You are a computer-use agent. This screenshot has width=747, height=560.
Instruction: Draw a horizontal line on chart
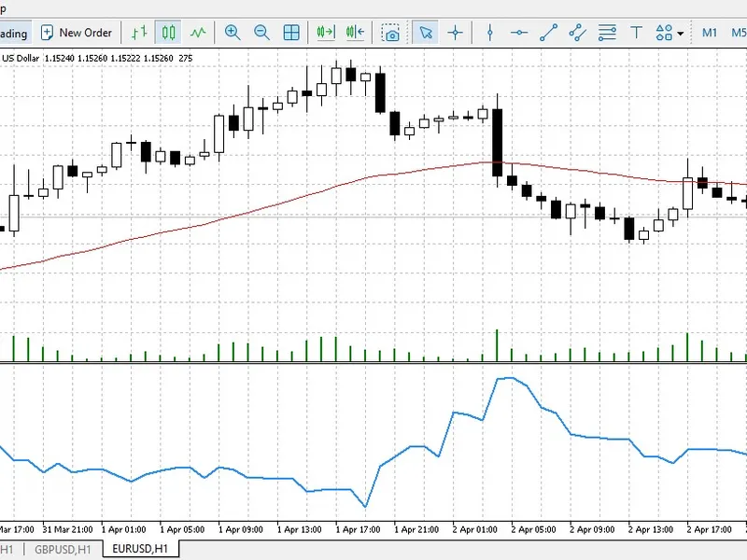click(x=519, y=33)
